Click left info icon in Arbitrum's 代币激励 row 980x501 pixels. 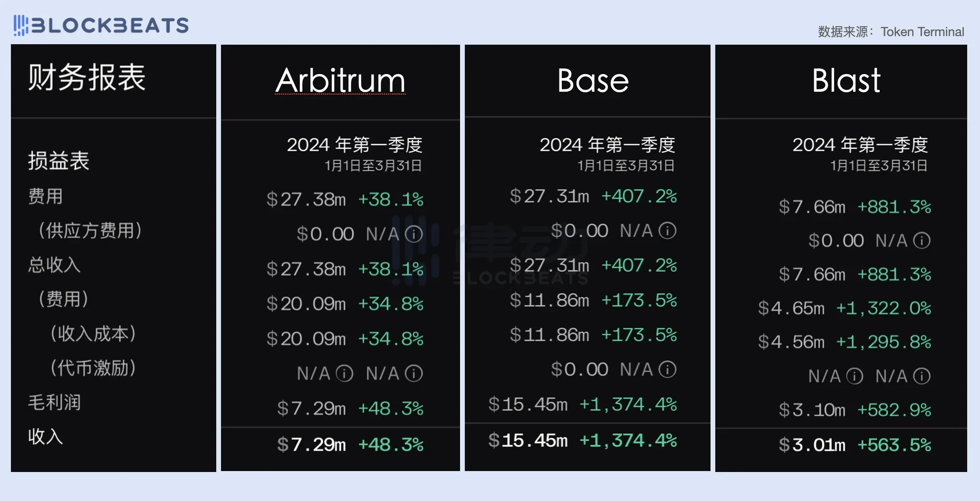click(x=344, y=374)
